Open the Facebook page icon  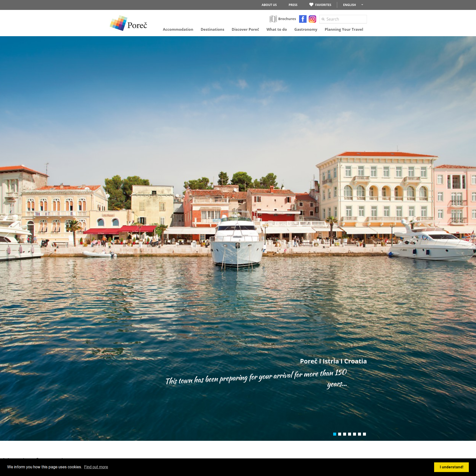302,19
